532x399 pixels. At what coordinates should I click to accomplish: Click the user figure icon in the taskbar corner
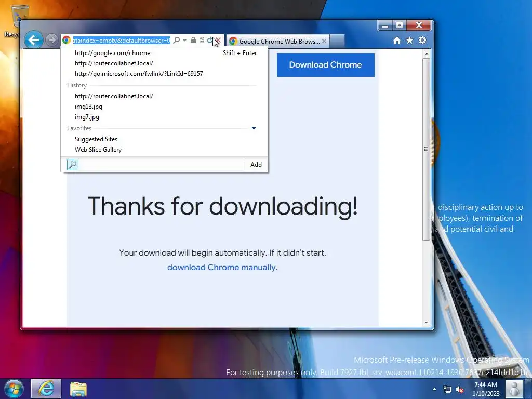(514, 389)
